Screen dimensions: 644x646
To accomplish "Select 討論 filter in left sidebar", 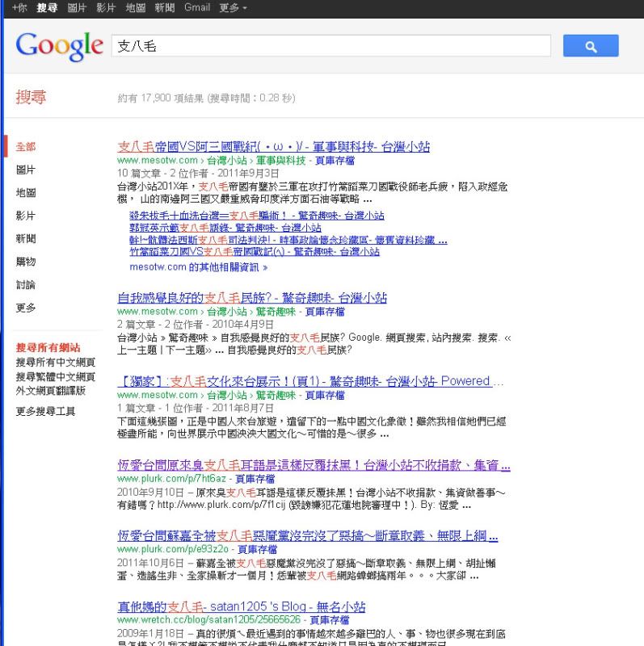I will (x=26, y=285).
